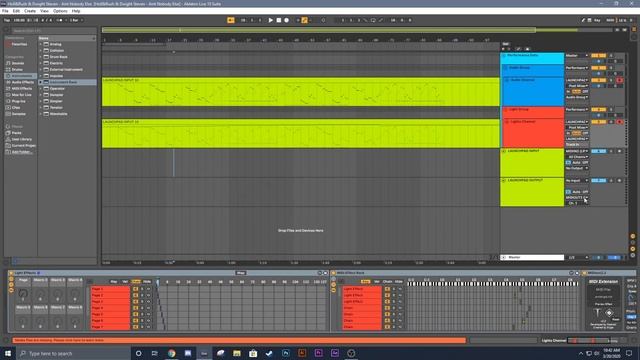Open File Explorer from the taskbar

237,353
